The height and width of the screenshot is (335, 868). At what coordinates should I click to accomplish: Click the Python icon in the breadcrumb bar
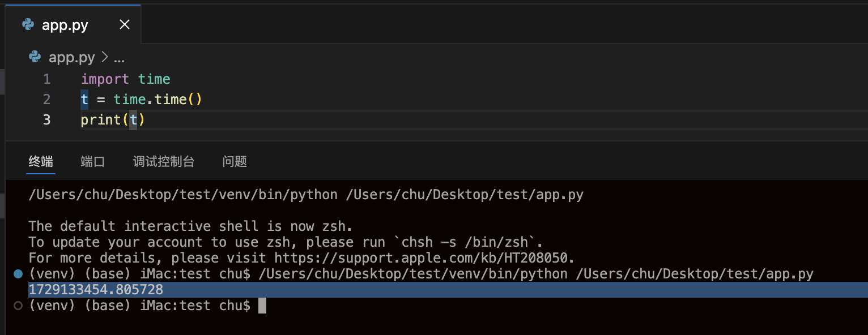(35, 57)
